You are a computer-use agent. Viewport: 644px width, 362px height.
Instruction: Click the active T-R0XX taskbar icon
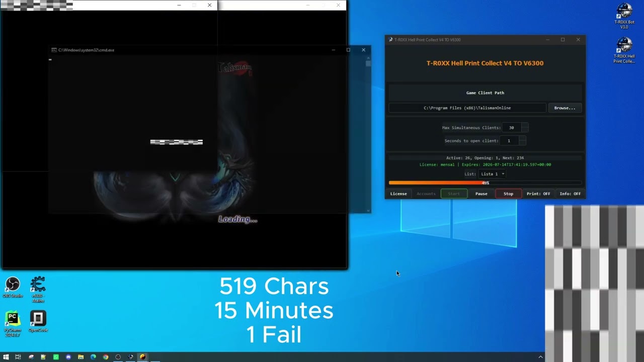pyautogui.click(x=130, y=357)
